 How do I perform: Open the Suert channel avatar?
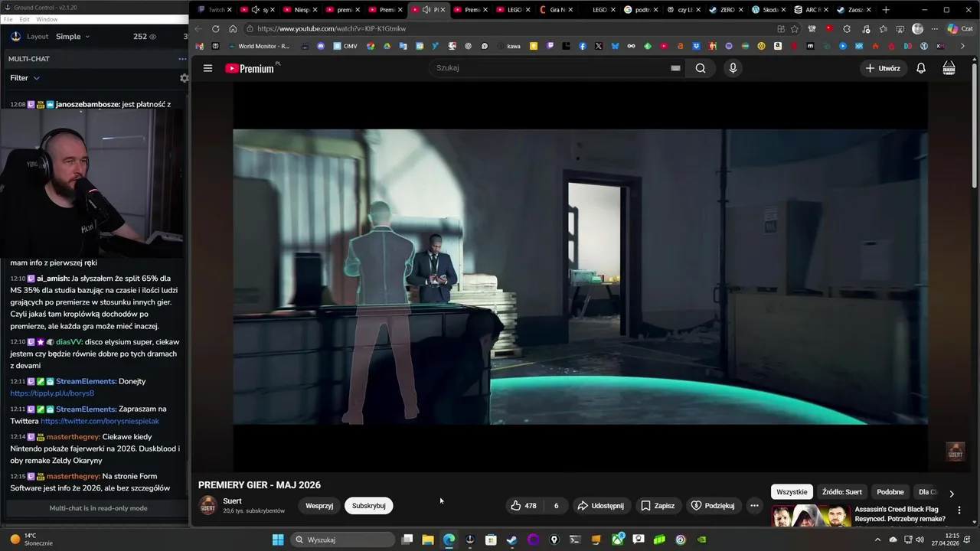tap(207, 506)
